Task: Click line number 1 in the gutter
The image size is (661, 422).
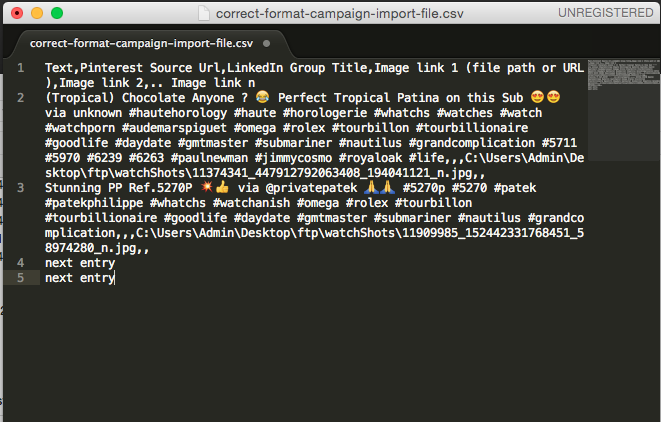Action: (x=20, y=67)
